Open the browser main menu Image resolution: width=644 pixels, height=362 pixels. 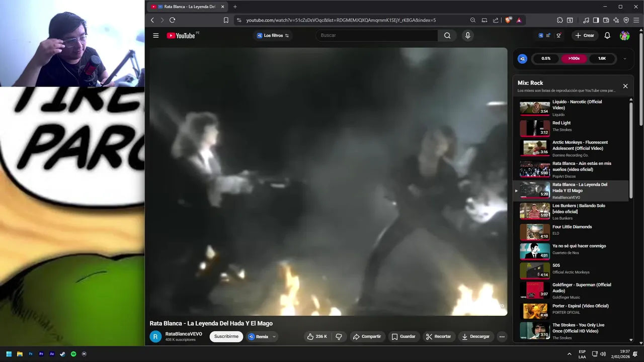636,20
